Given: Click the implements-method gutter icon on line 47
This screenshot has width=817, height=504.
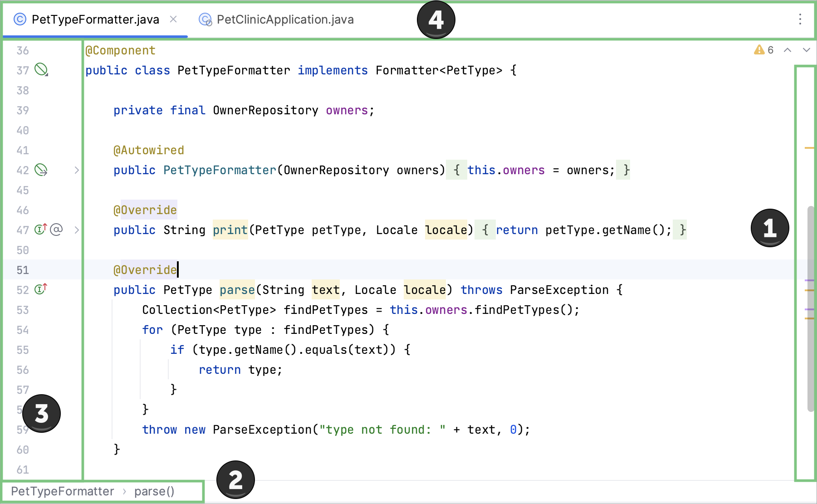Looking at the screenshot, I should pyautogui.click(x=41, y=230).
